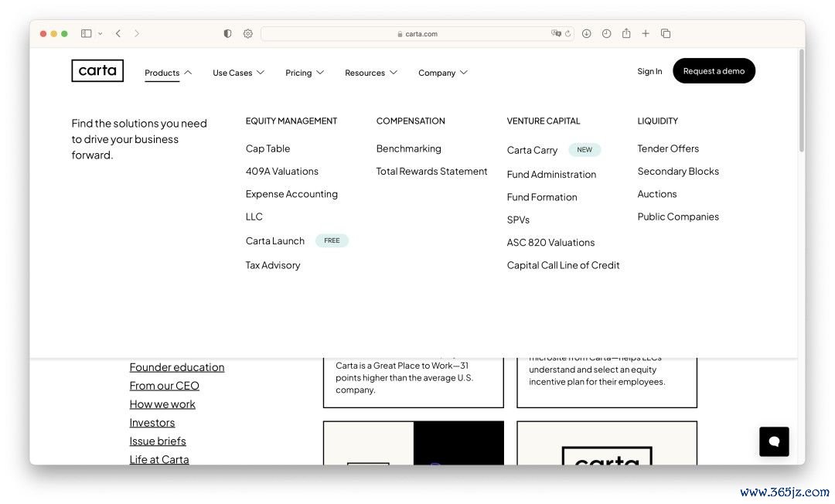Expand the Use Cases menu
Screen dimensions: 835x504
(238, 73)
